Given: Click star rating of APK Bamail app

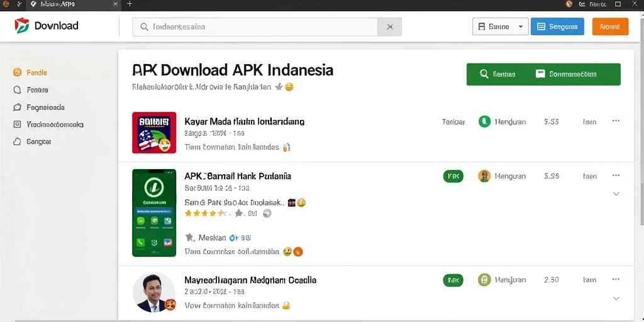Looking at the screenshot, I should [x=206, y=214].
